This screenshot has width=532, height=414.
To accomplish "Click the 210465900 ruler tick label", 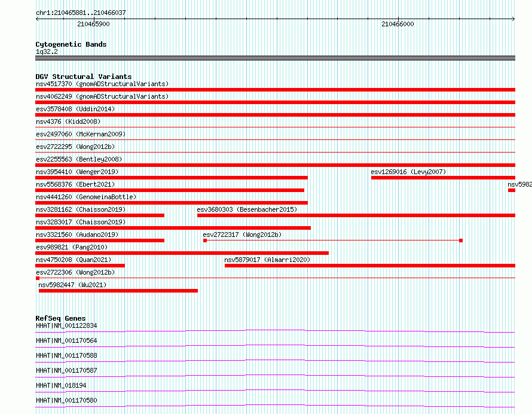I will [93, 24].
